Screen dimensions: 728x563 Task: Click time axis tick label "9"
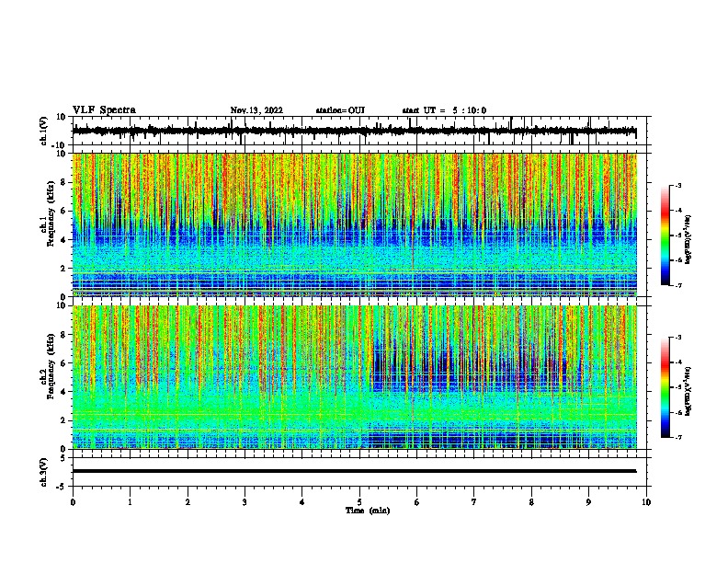588,502
